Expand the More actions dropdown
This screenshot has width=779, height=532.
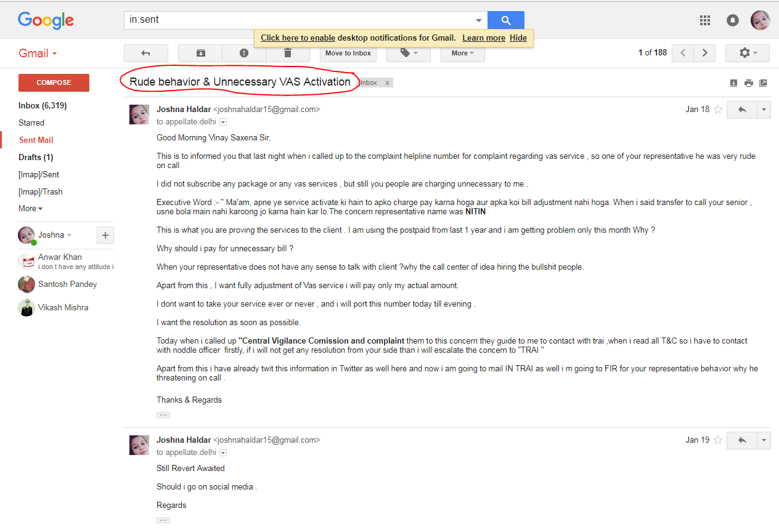(x=462, y=53)
